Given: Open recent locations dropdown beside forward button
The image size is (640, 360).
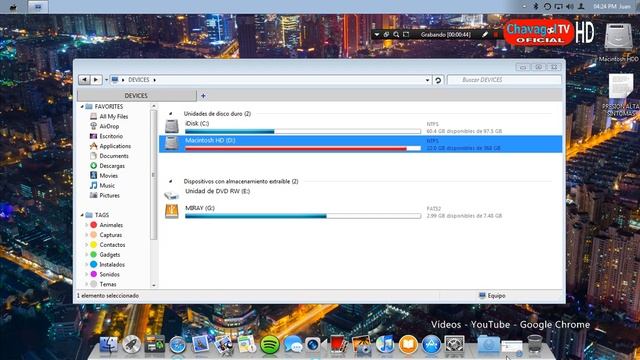Looking at the screenshot, I should pos(106,80).
